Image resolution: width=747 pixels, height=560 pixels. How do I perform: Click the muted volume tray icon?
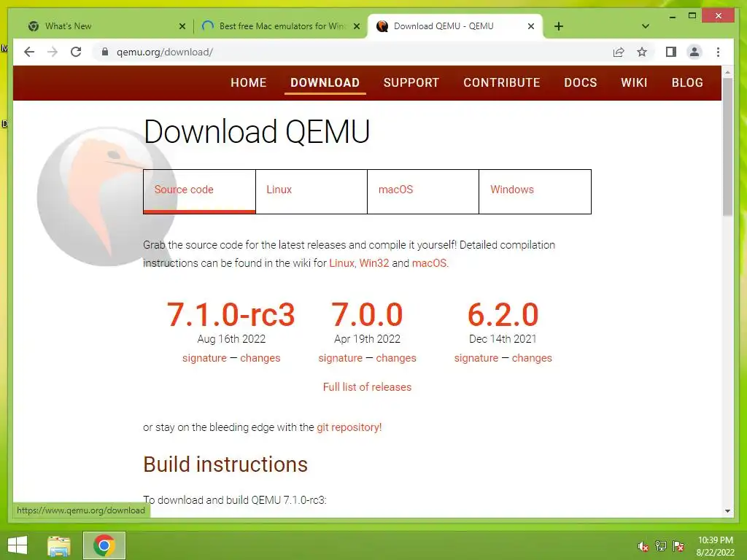643,547
